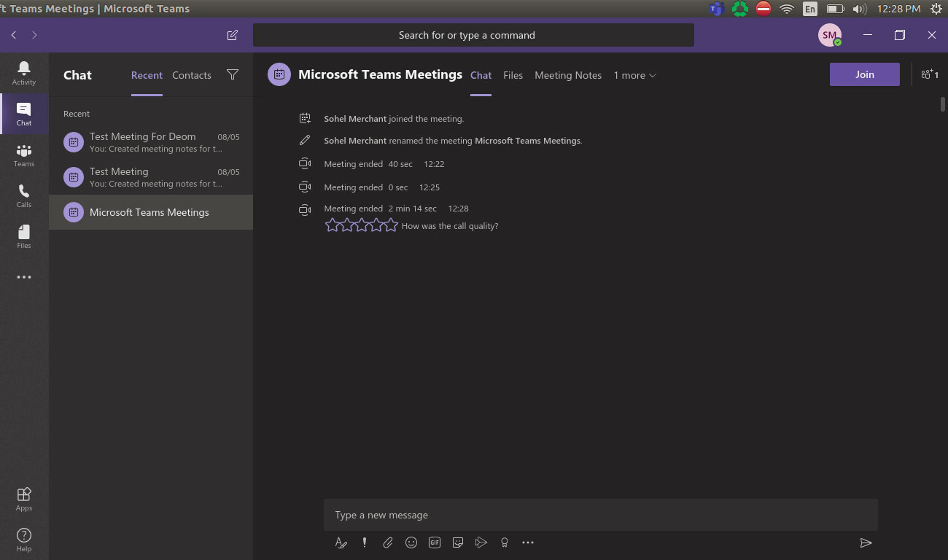
Task: Switch to the Recent tab
Action: [x=147, y=75]
